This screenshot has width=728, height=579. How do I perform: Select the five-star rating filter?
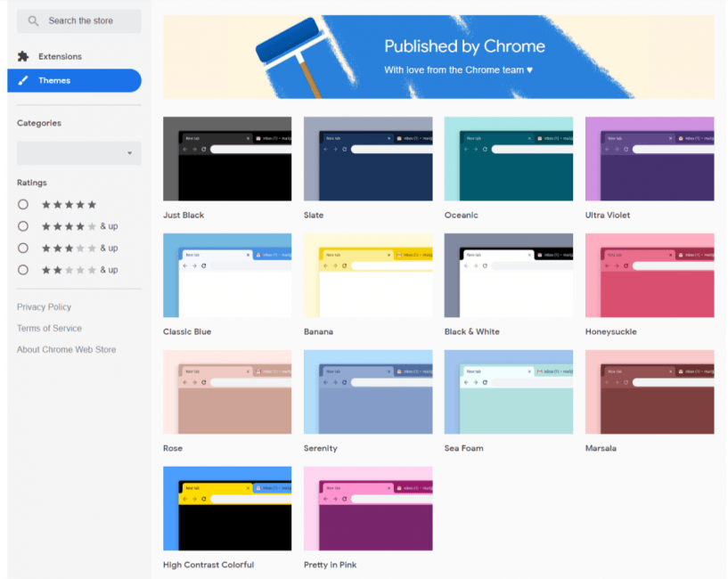pos(23,204)
